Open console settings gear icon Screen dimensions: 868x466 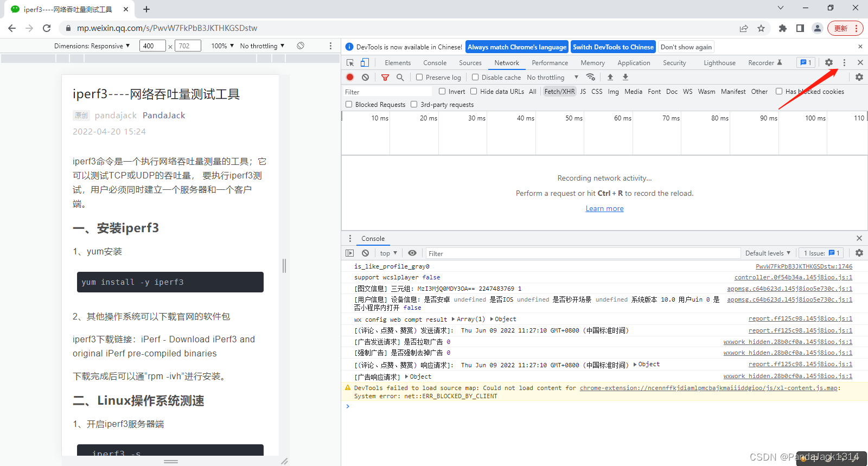coord(859,253)
